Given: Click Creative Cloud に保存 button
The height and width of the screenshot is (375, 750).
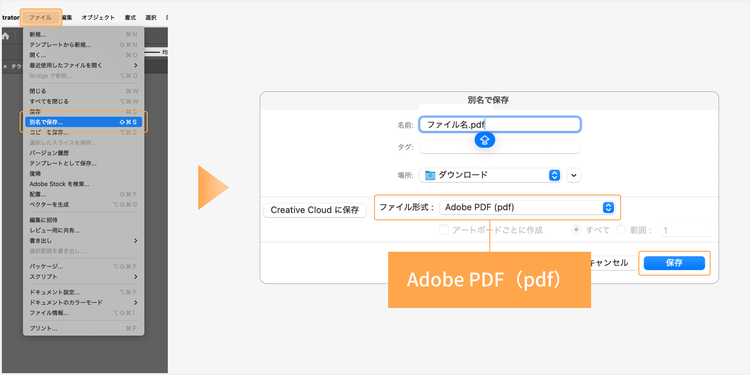Looking at the screenshot, I should pyautogui.click(x=315, y=210).
